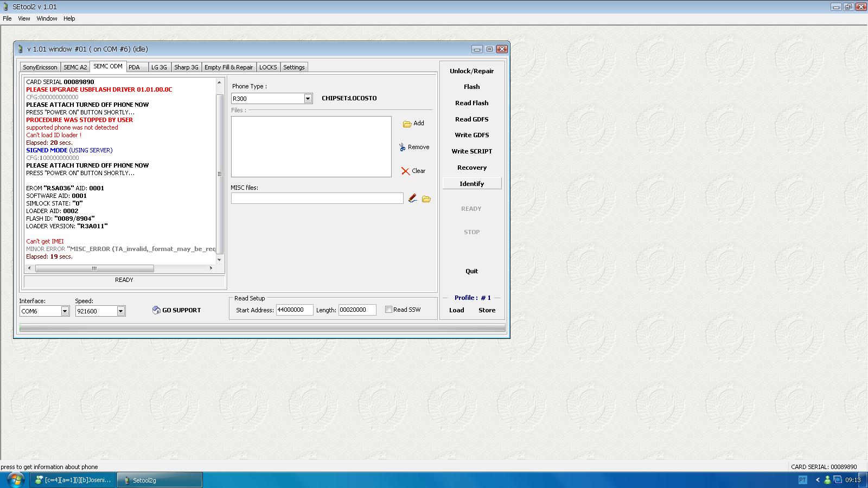Viewport: 868px width, 488px height.
Task: Click the network tray icon
Action: click(x=838, y=480)
